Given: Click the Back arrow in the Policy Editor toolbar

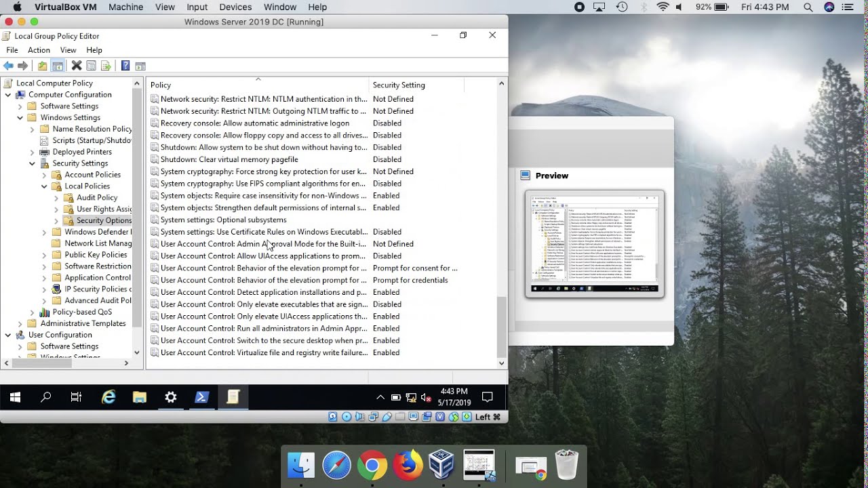Looking at the screenshot, I should click(8, 66).
